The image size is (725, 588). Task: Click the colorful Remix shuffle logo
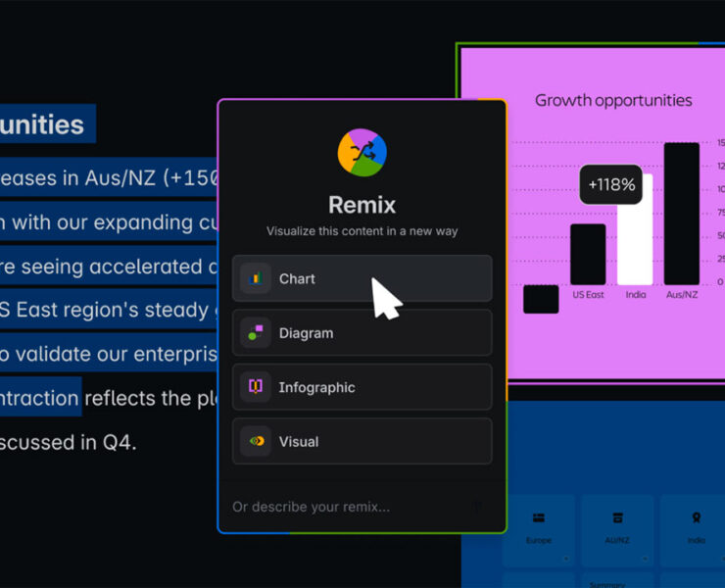point(362,152)
